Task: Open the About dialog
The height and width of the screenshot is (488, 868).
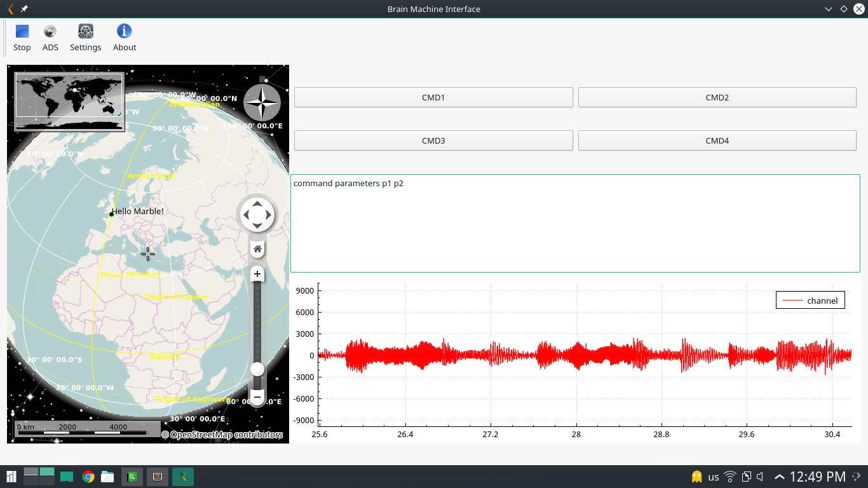Action: point(125,38)
